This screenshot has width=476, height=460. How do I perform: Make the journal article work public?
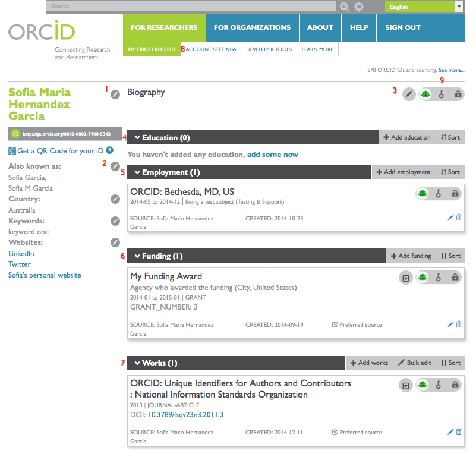423,385
